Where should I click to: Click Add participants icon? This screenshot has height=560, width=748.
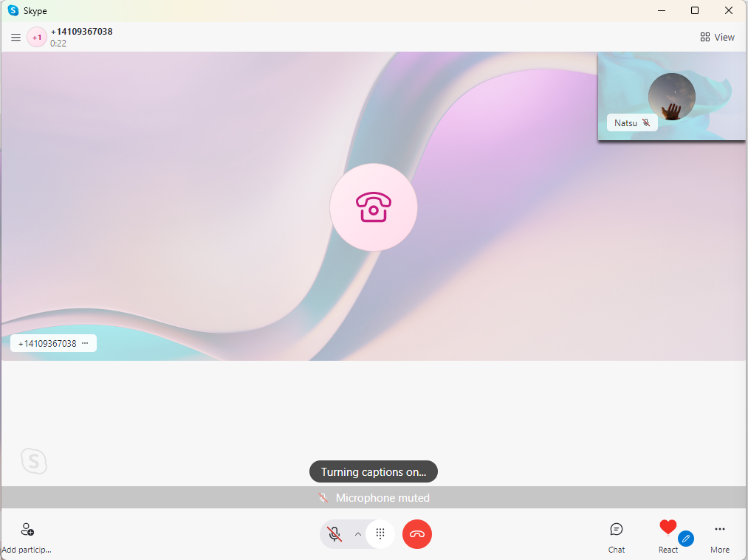pyautogui.click(x=27, y=530)
